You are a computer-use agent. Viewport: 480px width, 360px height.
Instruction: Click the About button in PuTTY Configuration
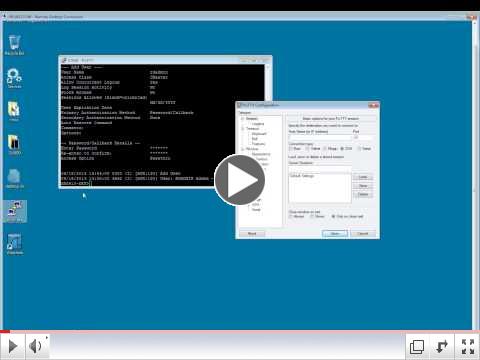coord(252,234)
